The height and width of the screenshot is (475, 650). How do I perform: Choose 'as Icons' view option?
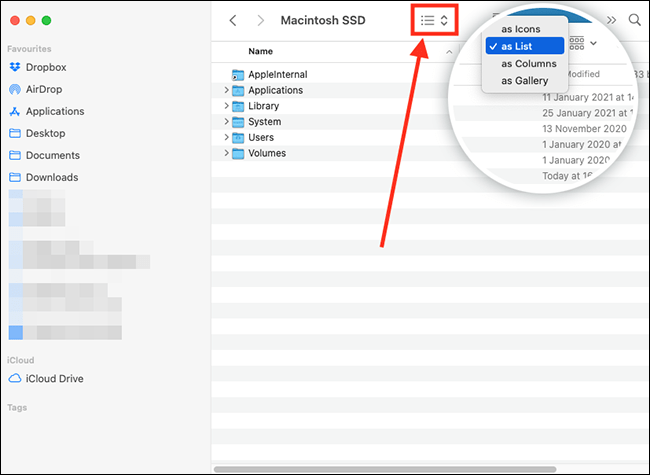click(521, 29)
